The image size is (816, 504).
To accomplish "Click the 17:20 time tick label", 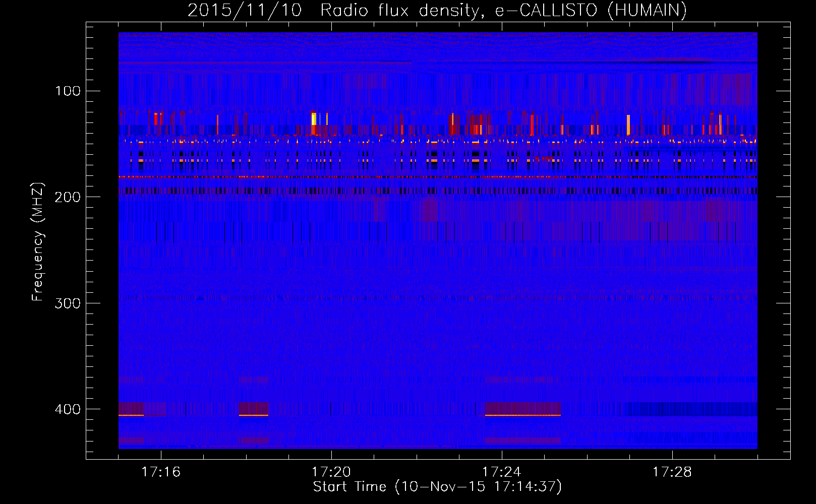I will point(331,472).
